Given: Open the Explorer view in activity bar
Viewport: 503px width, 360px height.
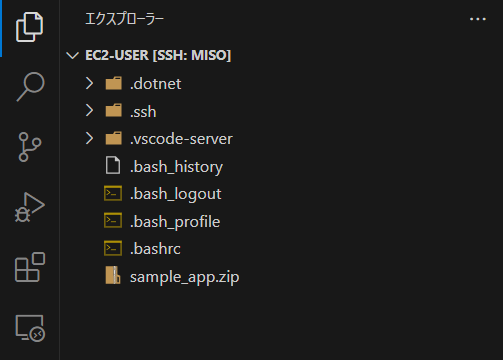Looking at the screenshot, I should pos(29,27).
